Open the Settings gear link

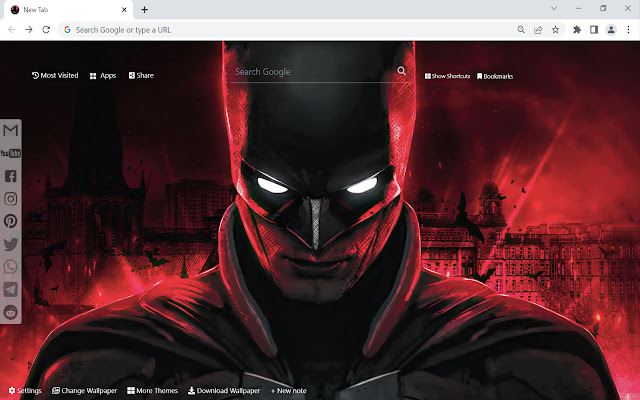(25, 391)
